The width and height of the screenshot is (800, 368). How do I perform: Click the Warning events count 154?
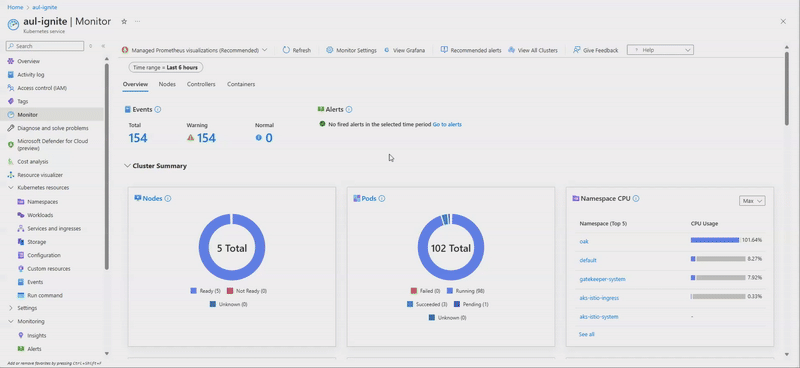206,138
